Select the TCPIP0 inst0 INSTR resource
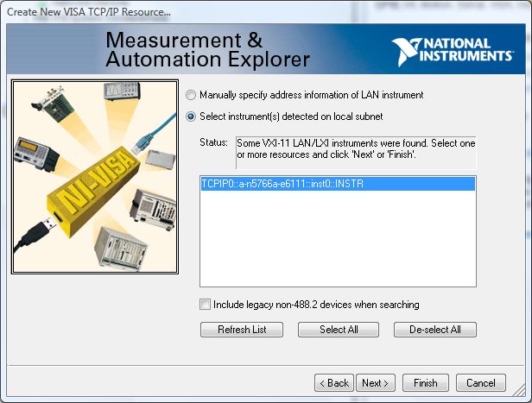Screen dimensions: 532x403 [337, 184]
